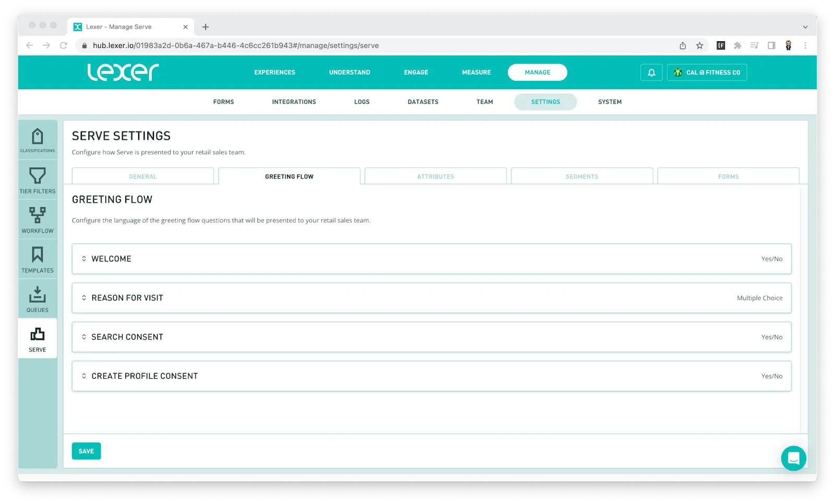The height and width of the screenshot is (504, 835).
Task: Open Forms in the sub navigation
Action: click(223, 102)
